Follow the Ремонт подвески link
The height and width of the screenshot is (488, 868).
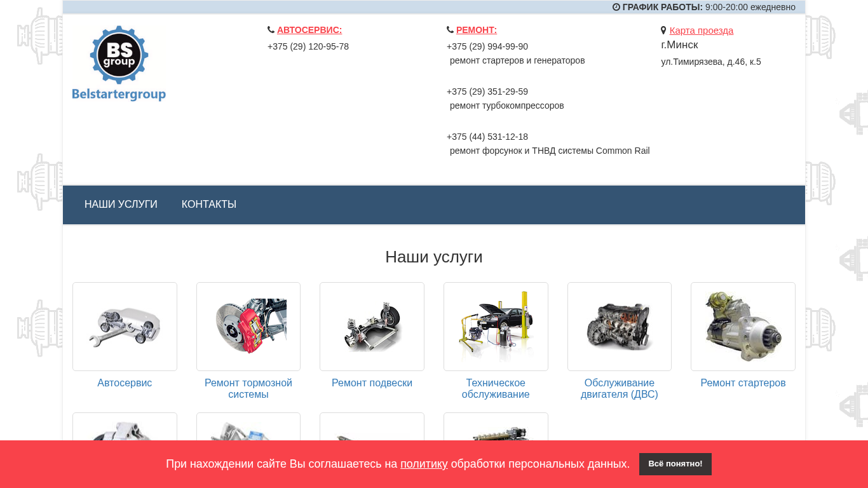point(372,383)
